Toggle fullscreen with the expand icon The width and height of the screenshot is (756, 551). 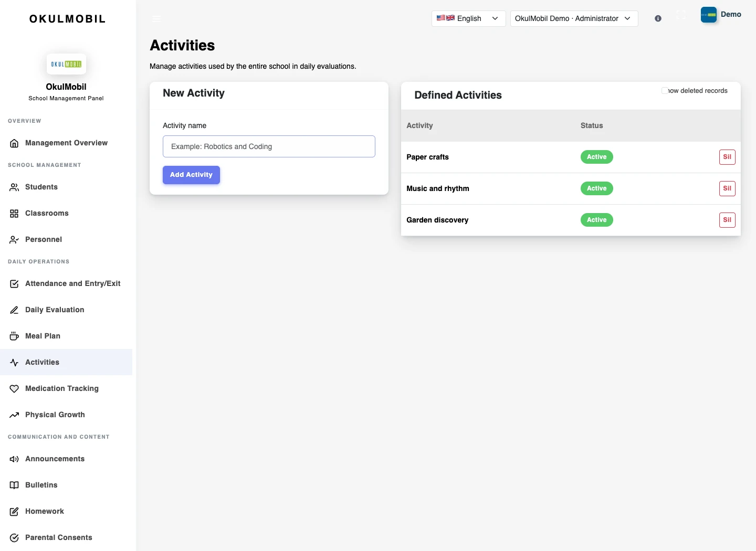pyautogui.click(x=681, y=15)
